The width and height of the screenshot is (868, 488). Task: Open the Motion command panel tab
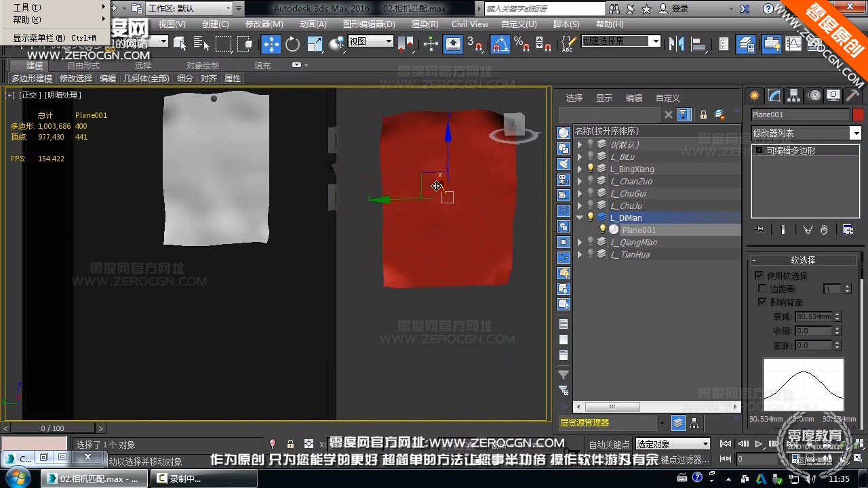814,96
